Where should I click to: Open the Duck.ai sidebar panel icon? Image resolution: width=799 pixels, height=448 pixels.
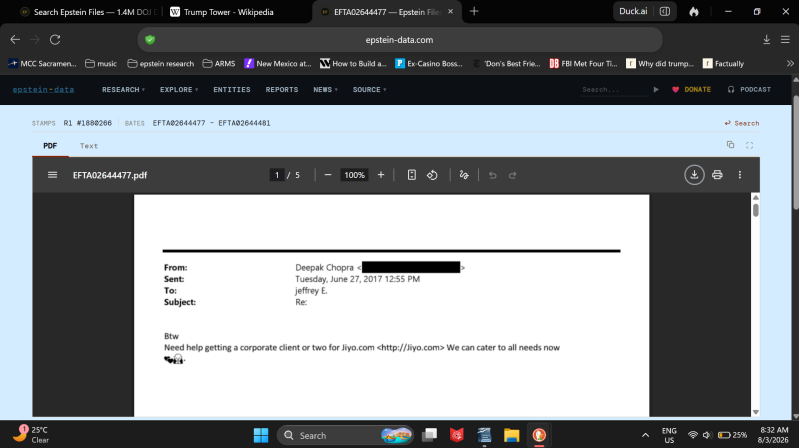(664, 11)
